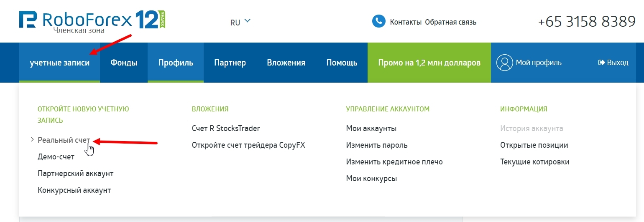
Task: Open Мои аккаунты
Action: pyautogui.click(x=371, y=129)
